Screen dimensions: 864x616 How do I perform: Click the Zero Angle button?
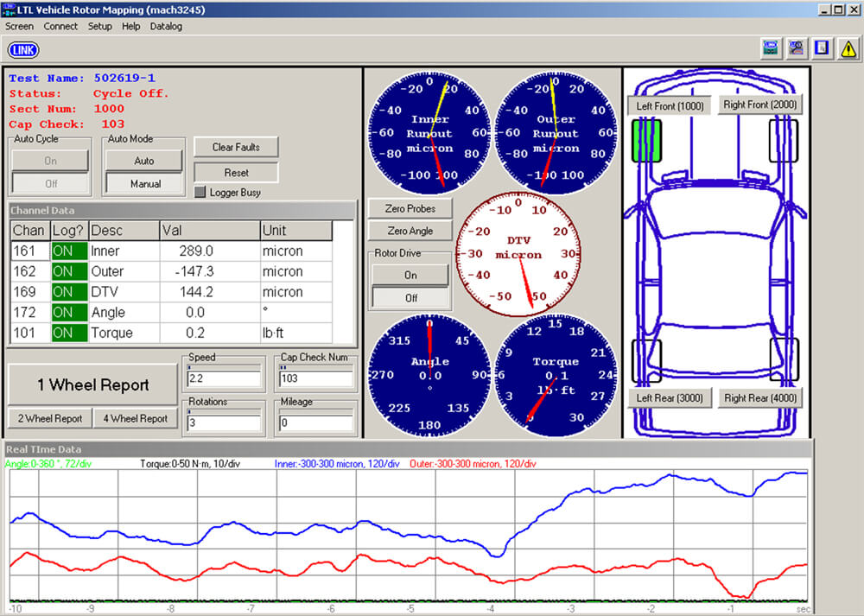(410, 231)
